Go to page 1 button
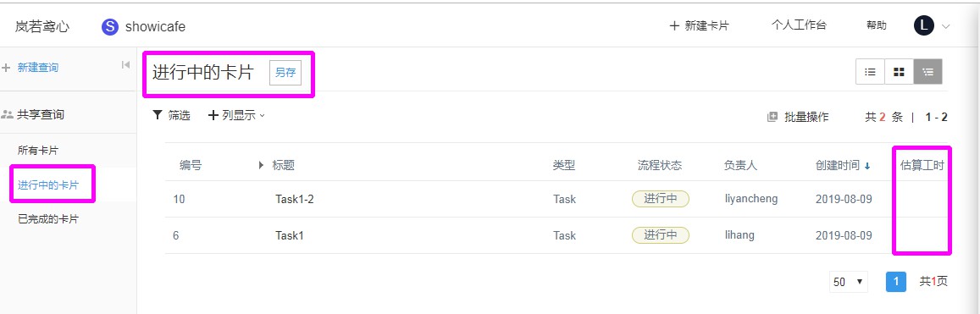The width and height of the screenshot is (980, 314). click(x=896, y=282)
